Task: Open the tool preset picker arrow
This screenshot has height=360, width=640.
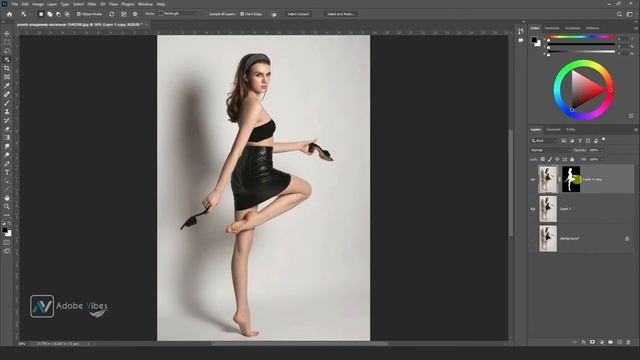Action: click(x=31, y=14)
